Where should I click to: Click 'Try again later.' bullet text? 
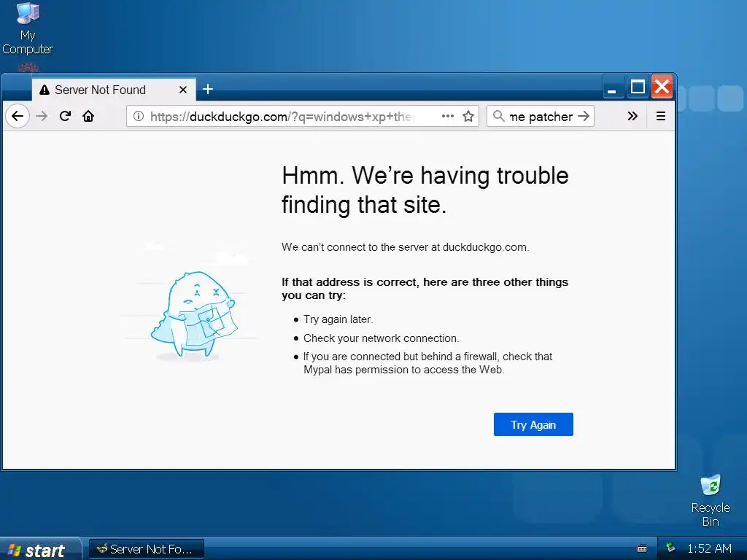coord(338,319)
